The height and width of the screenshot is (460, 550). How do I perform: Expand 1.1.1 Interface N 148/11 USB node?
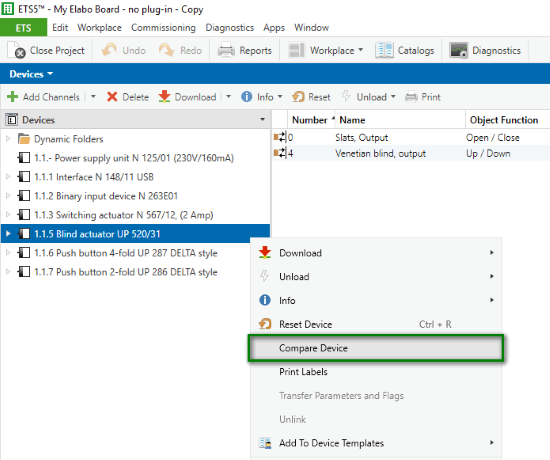click(x=8, y=177)
